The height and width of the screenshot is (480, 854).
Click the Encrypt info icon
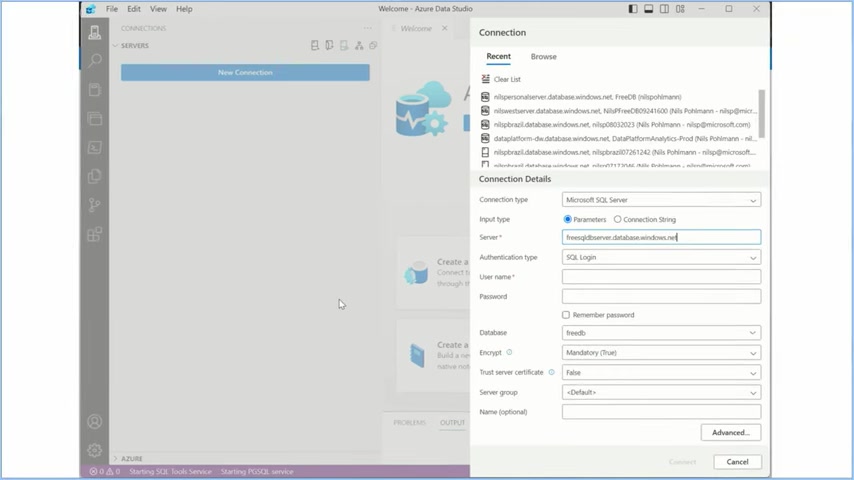click(x=509, y=353)
